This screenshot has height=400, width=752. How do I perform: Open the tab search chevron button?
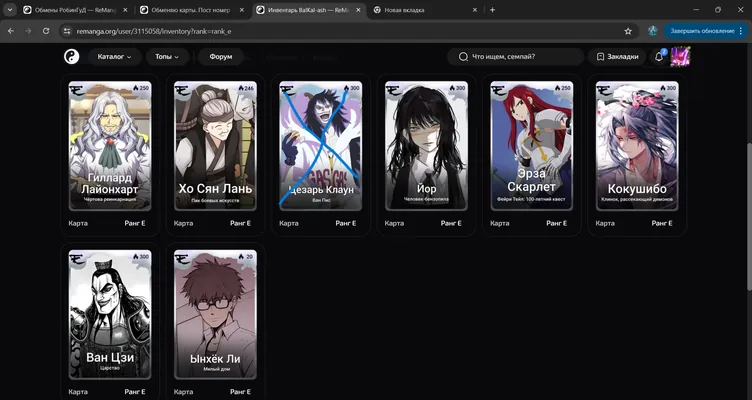(x=10, y=10)
